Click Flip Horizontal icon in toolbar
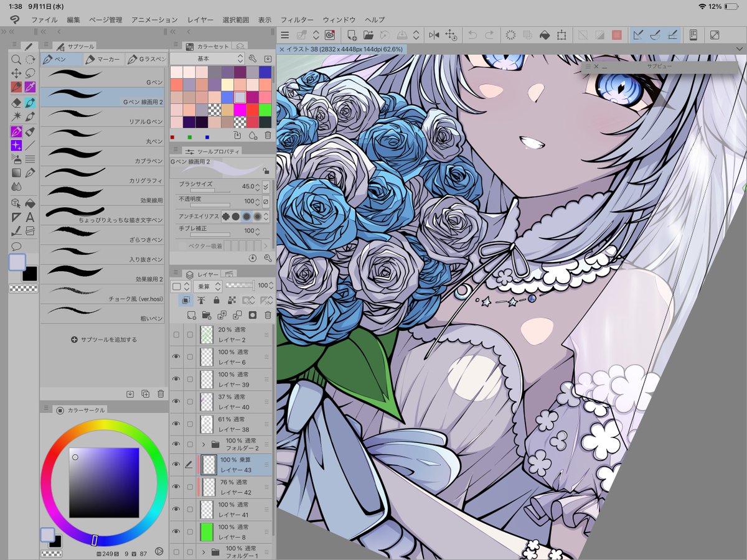 (433, 35)
